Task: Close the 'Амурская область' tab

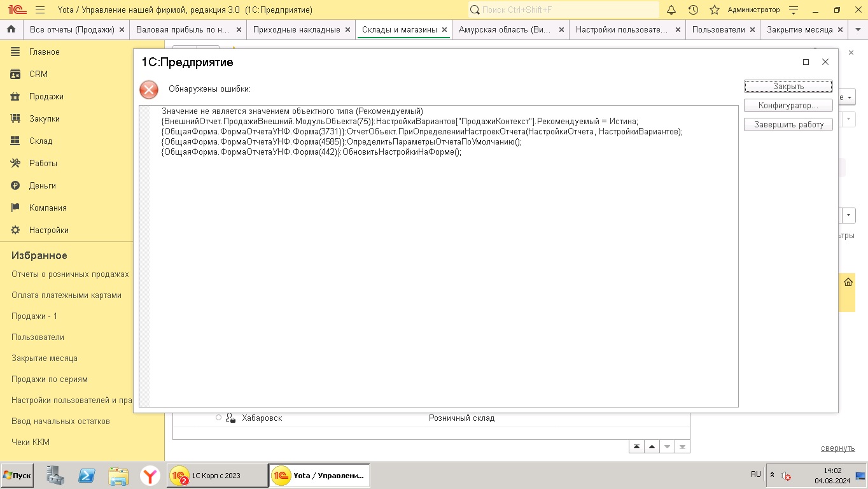Action: [x=561, y=30]
